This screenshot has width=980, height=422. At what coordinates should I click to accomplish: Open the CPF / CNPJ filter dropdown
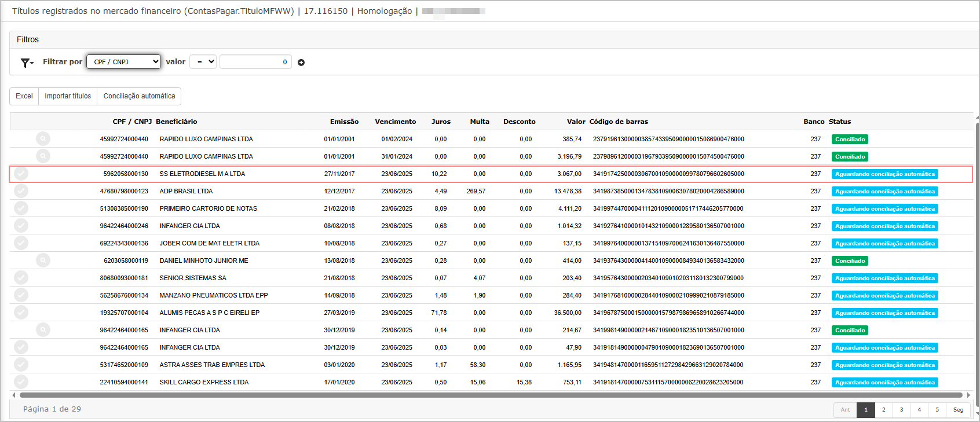click(123, 62)
